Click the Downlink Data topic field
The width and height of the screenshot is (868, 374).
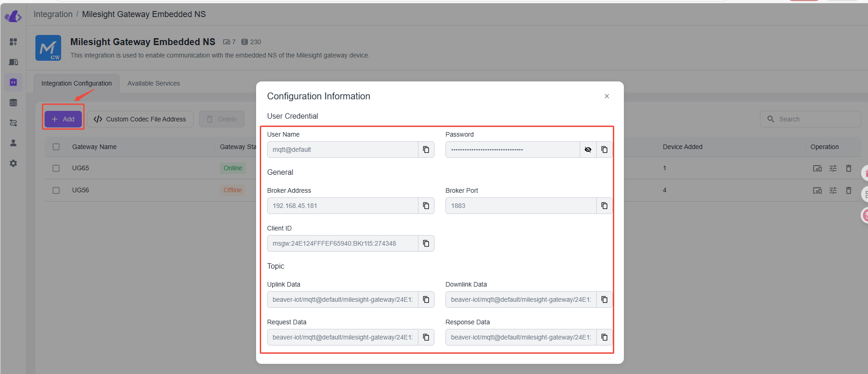[x=521, y=299]
